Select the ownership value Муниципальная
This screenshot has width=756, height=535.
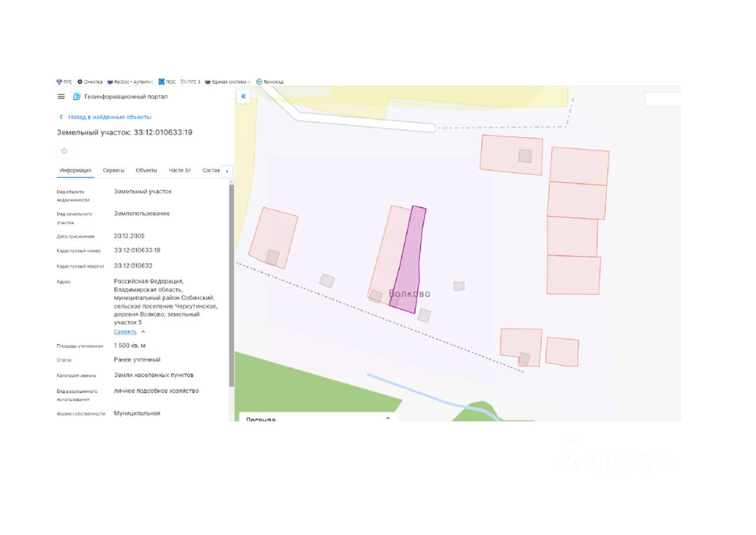tap(137, 413)
